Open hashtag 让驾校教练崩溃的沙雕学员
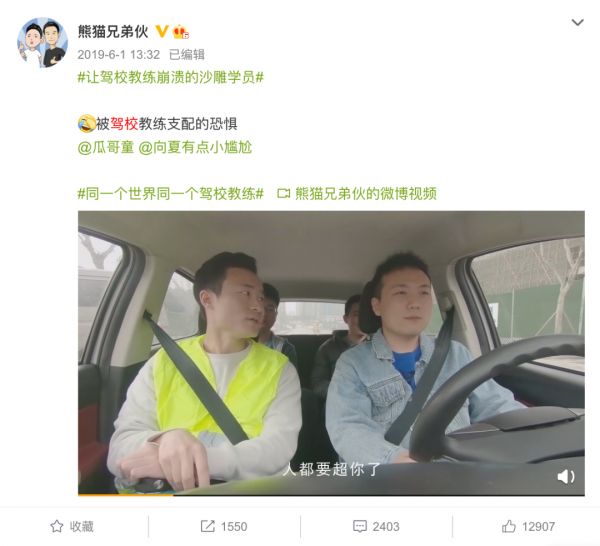 click(x=171, y=78)
